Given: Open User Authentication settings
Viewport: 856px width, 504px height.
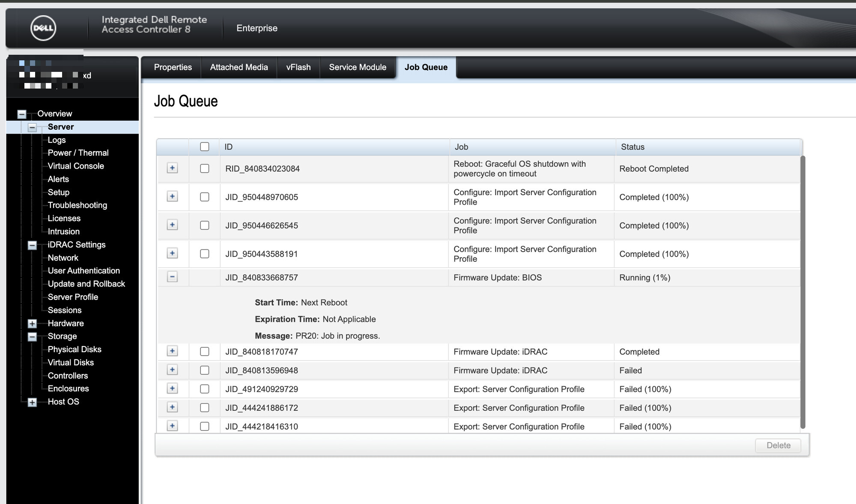Looking at the screenshot, I should coord(84,271).
